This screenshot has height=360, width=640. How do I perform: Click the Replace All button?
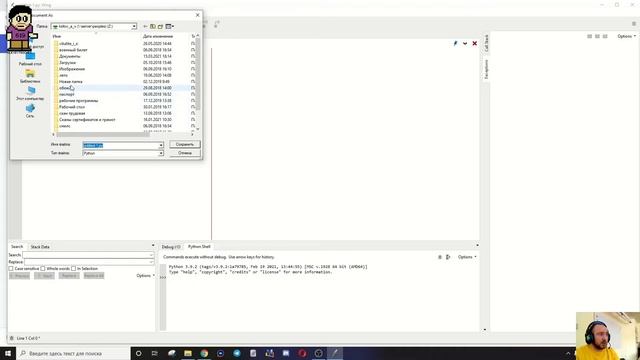pyautogui.click(x=94, y=276)
